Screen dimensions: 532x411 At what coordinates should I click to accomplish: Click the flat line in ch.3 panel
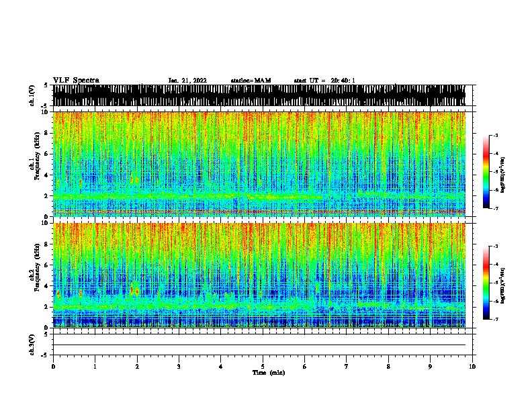tap(259, 345)
